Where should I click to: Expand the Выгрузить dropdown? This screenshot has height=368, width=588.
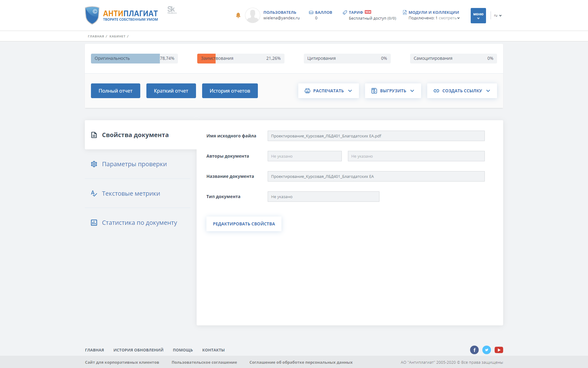393,91
